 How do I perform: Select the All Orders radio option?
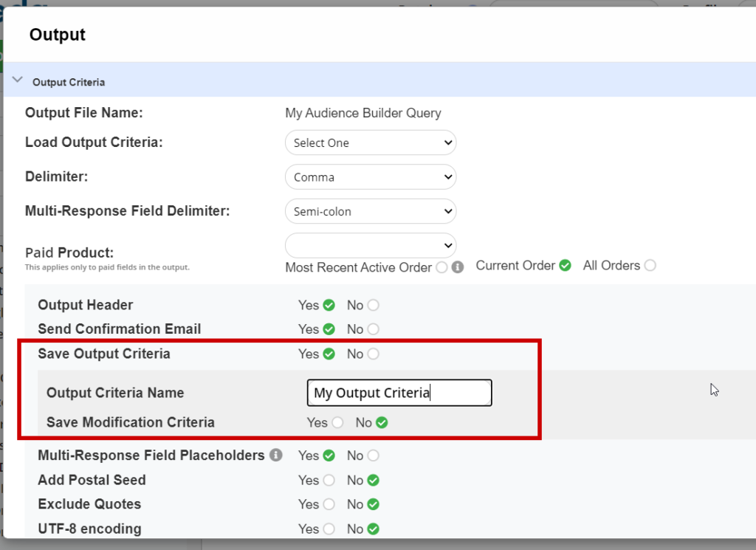point(650,266)
